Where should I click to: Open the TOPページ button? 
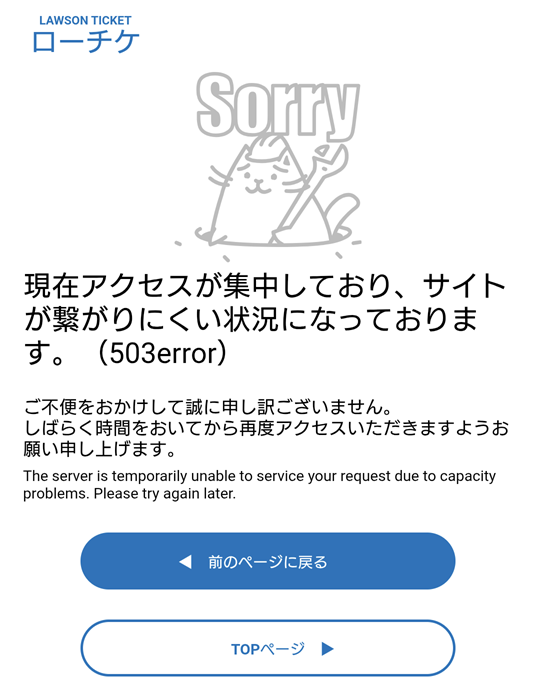click(x=268, y=648)
